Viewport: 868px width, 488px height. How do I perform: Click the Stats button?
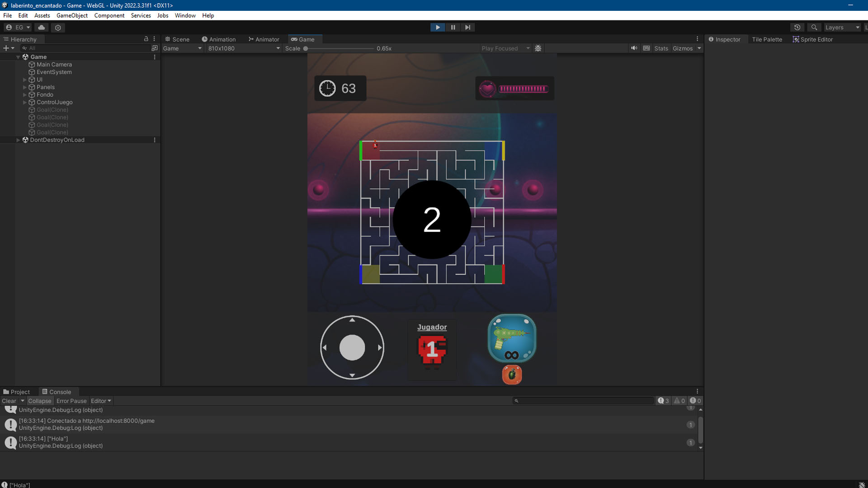point(660,48)
